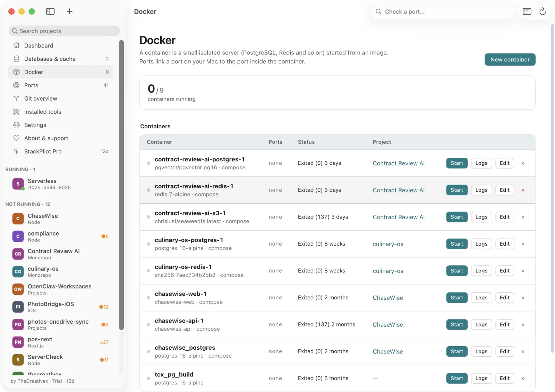Select pos-next project
The width and height of the screenshot is (555, 392).
pyautogui.click(x=61, y=342)
